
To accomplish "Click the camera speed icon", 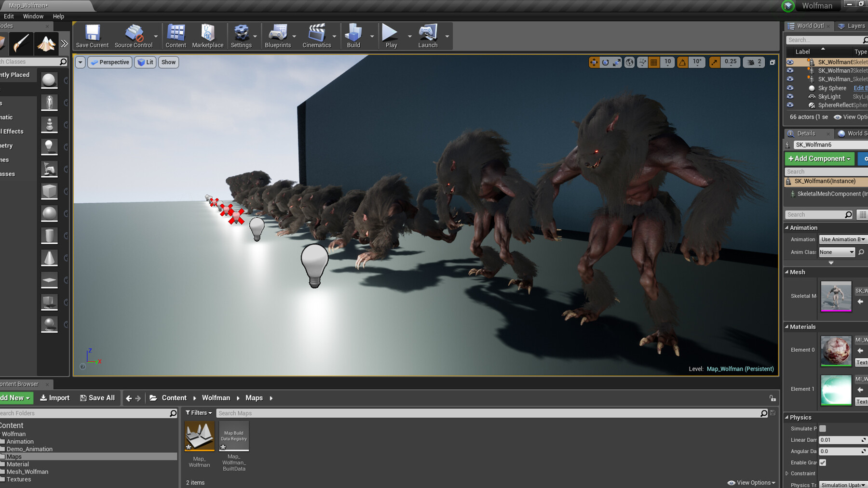I will [750, 62].
